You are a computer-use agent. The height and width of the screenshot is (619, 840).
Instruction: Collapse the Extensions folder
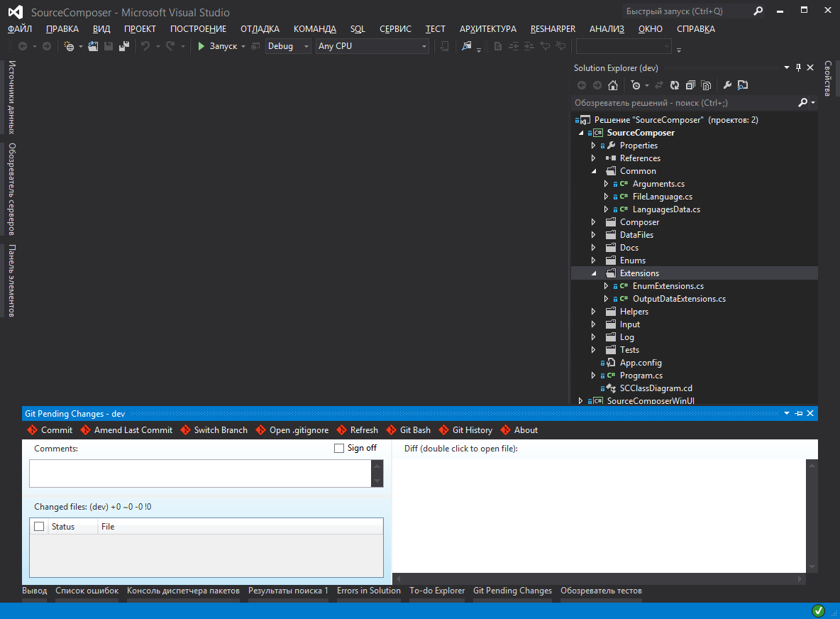[594, 273]
